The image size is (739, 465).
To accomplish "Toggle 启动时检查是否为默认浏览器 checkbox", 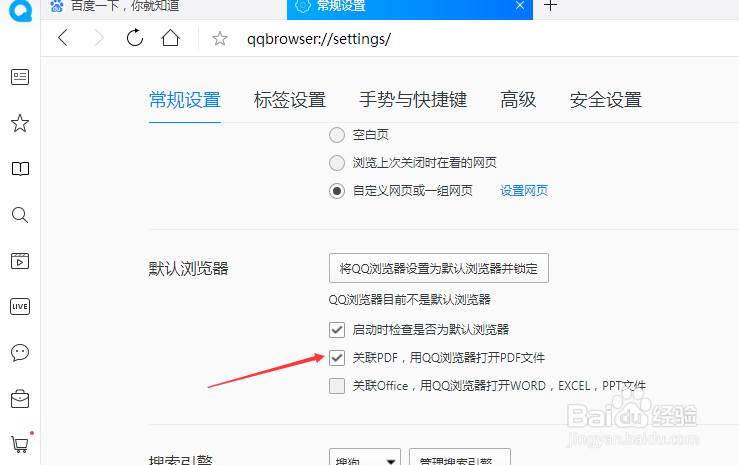I will [x=337, y=330].
